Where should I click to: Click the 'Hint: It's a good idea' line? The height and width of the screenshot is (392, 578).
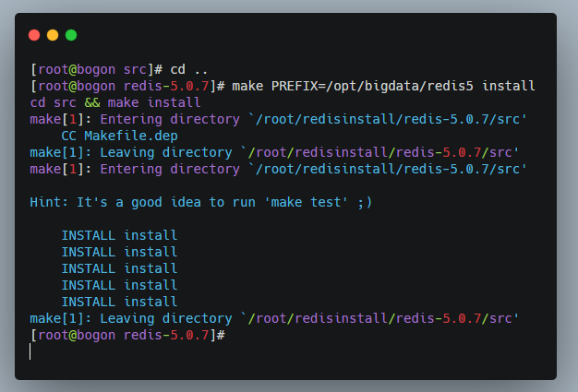click(x=201, y=202)
